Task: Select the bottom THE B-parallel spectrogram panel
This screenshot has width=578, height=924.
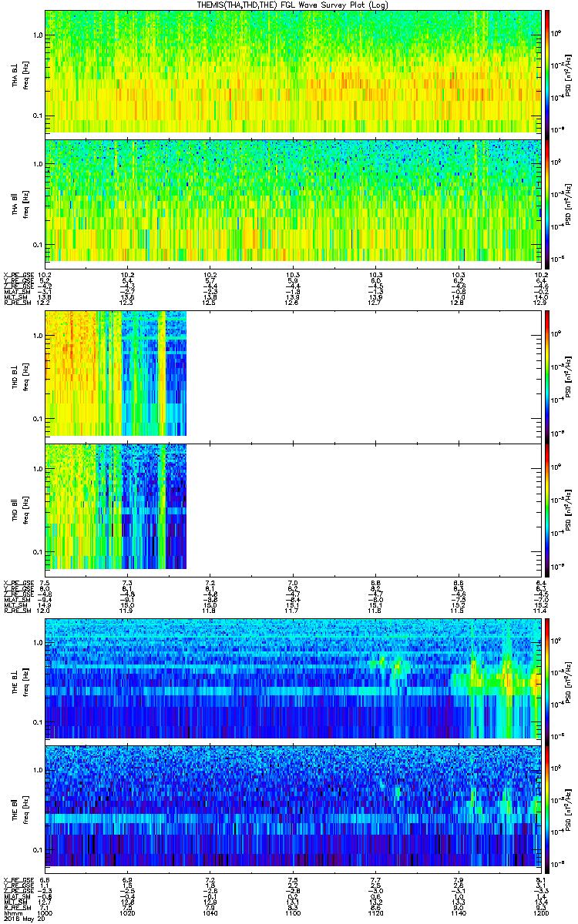Action: (x=294, y=805)
